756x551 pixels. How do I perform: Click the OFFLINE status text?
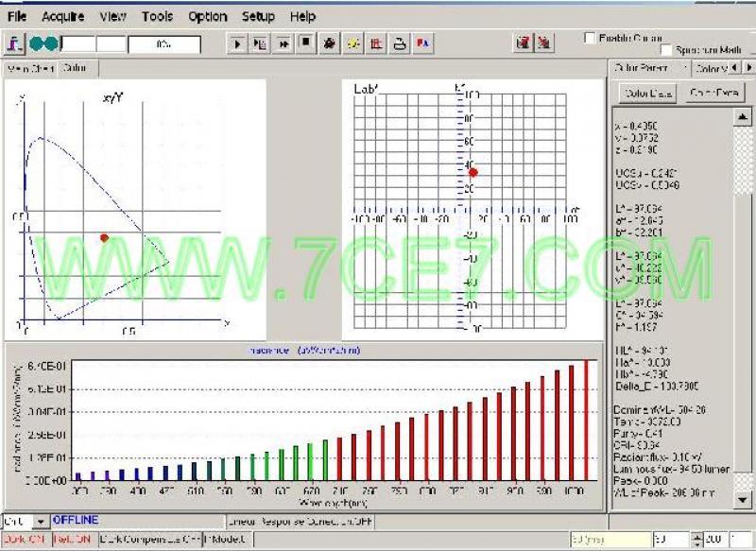(76, 520)
